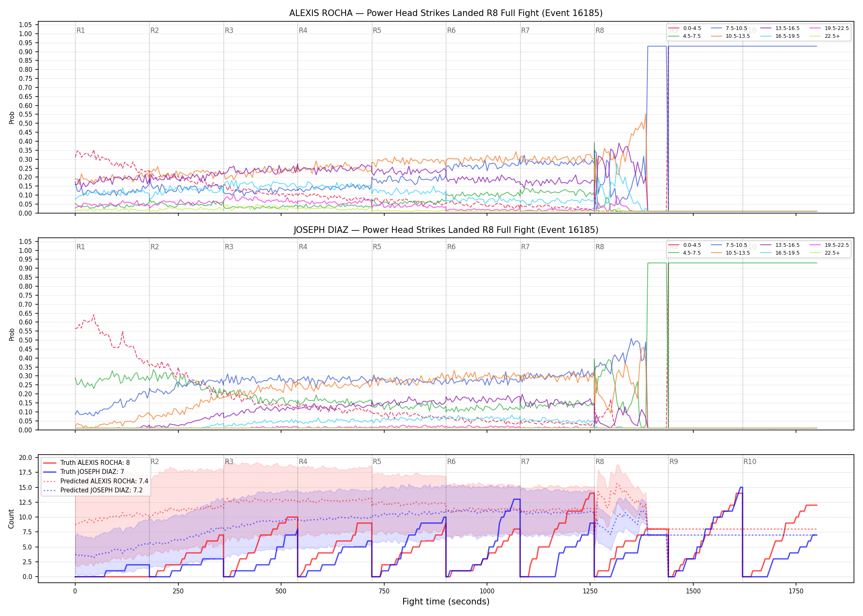Click the 22.5+ legend entry in the top chart

pos(825,36)
